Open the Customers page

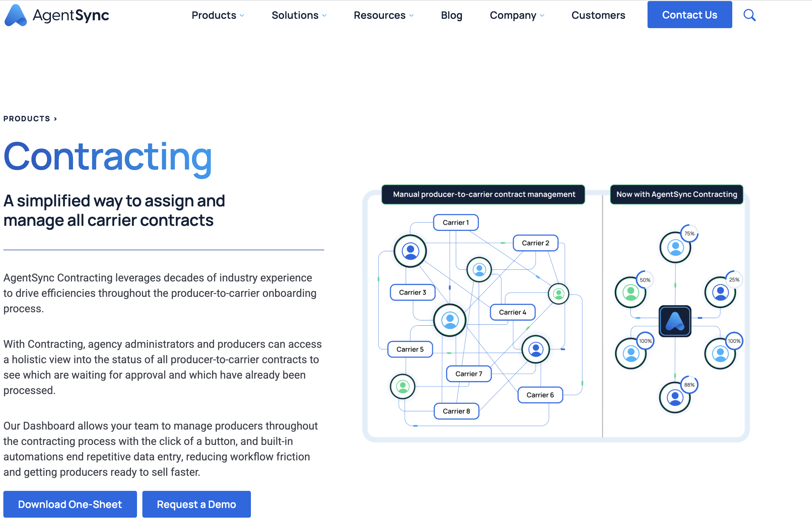click(x=598, y=15)
